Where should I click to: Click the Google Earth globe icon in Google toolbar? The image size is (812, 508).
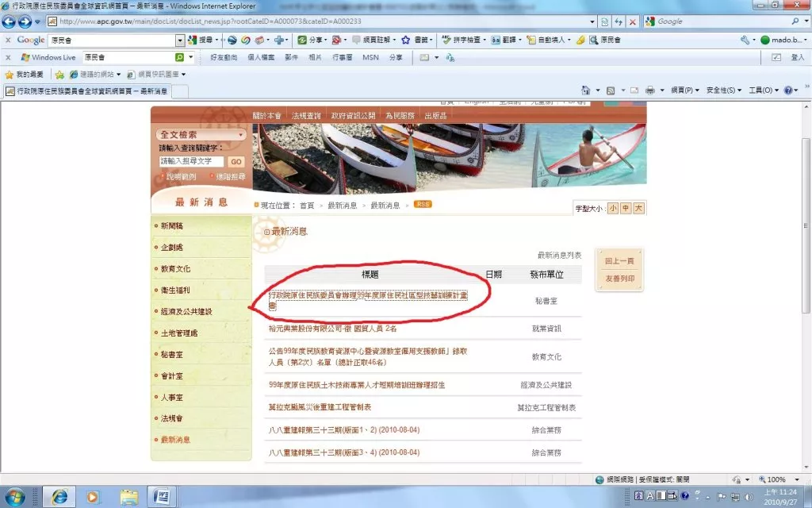click(232, 40)
